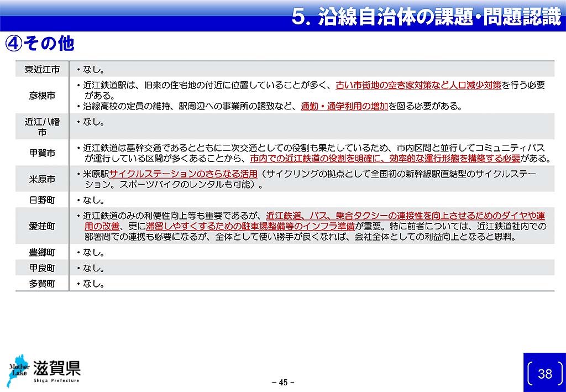Click なし。 in the 東近江市 row
Viewport: 566px width, 392px height.
93,69
